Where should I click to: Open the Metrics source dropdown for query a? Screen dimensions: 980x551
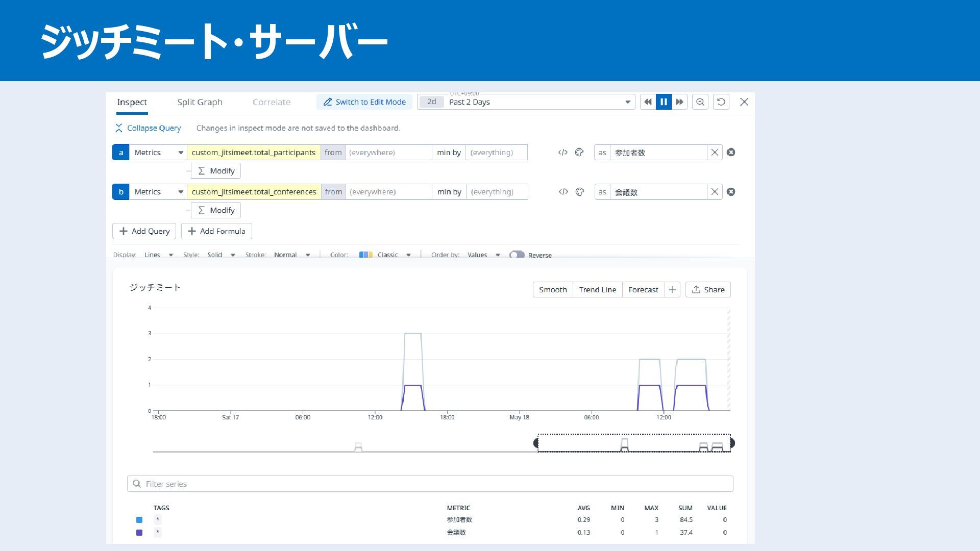point(158,153)
